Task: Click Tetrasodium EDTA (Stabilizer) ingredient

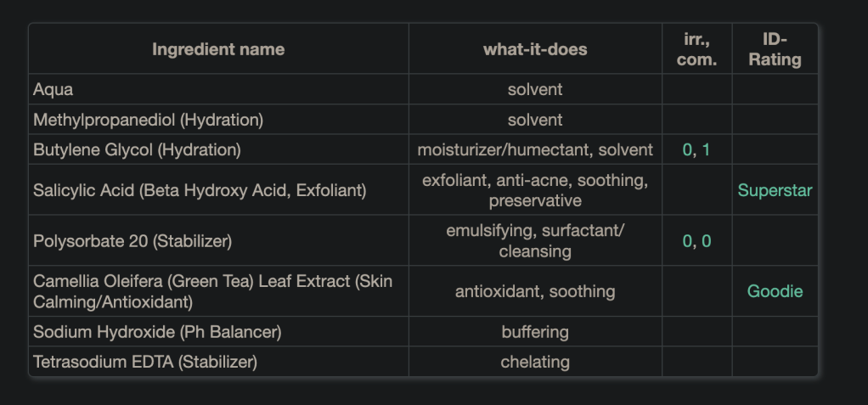Action: 144,362
